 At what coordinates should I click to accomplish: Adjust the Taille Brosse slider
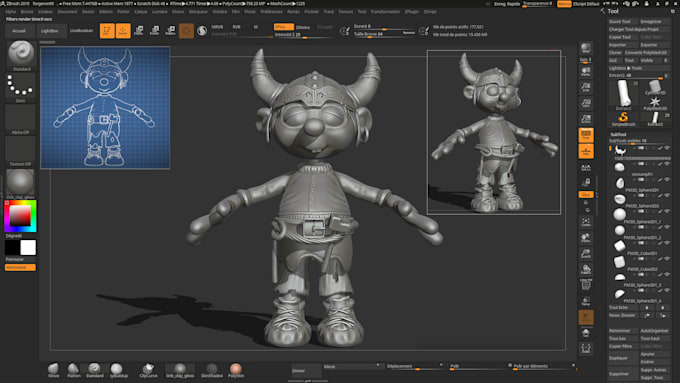tap(384, 34)
